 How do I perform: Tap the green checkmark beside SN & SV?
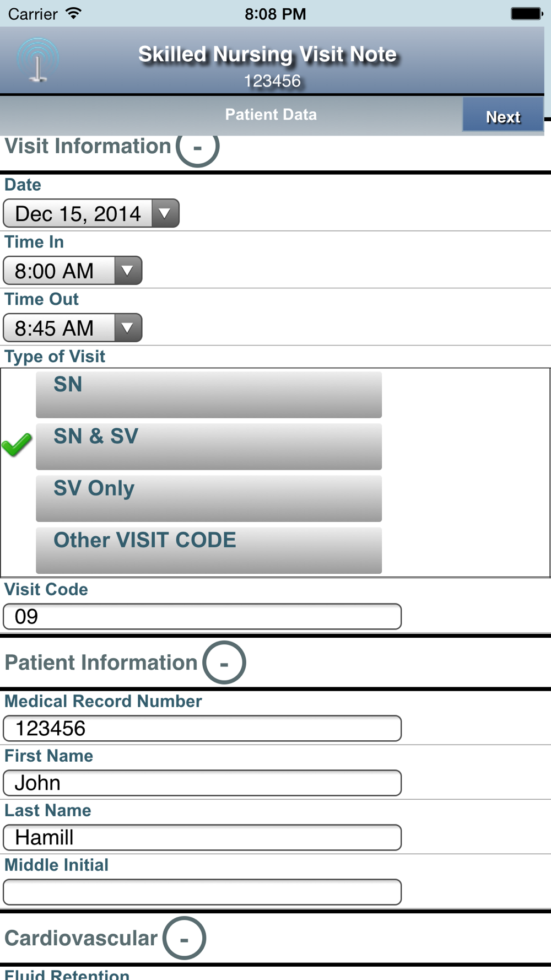click(17, 445)
